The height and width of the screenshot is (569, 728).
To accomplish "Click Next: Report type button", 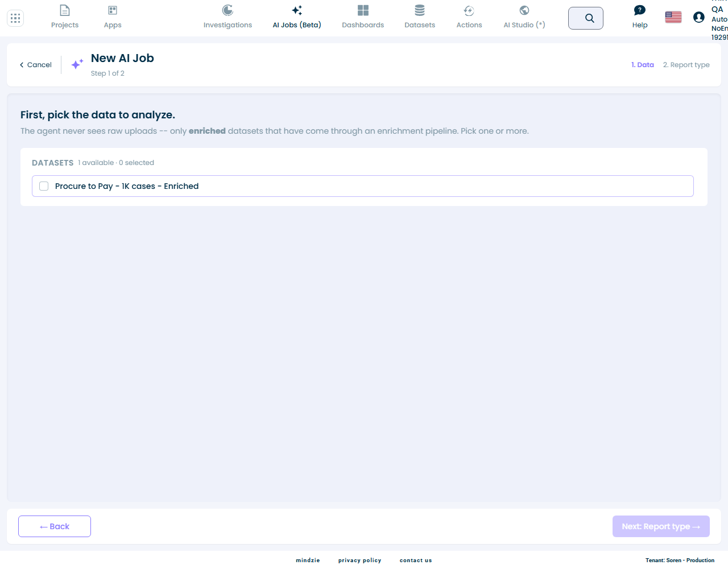I will tap(661, 526).
